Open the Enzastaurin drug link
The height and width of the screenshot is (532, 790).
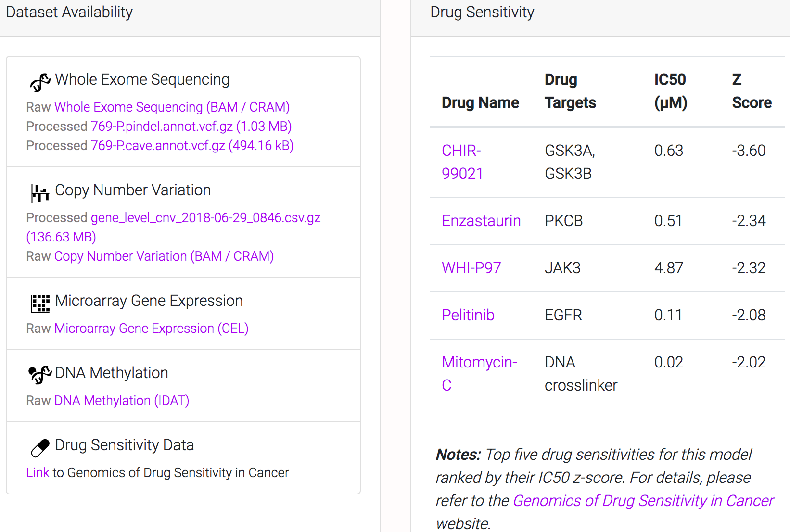pyautogui.click(x=481, y=221)
